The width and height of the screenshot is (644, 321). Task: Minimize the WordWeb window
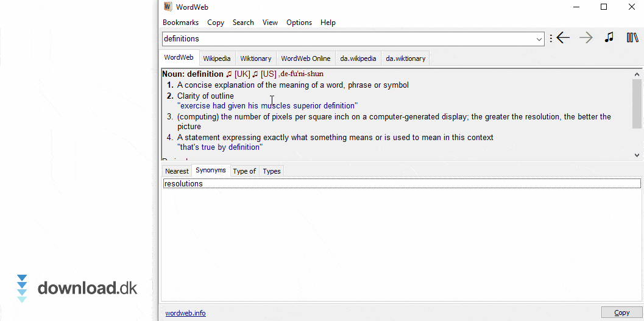click(575, 7)
